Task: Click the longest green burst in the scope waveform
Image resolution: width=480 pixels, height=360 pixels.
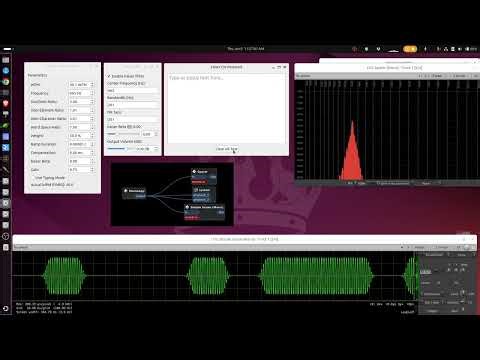Action: tap(316, 276)
